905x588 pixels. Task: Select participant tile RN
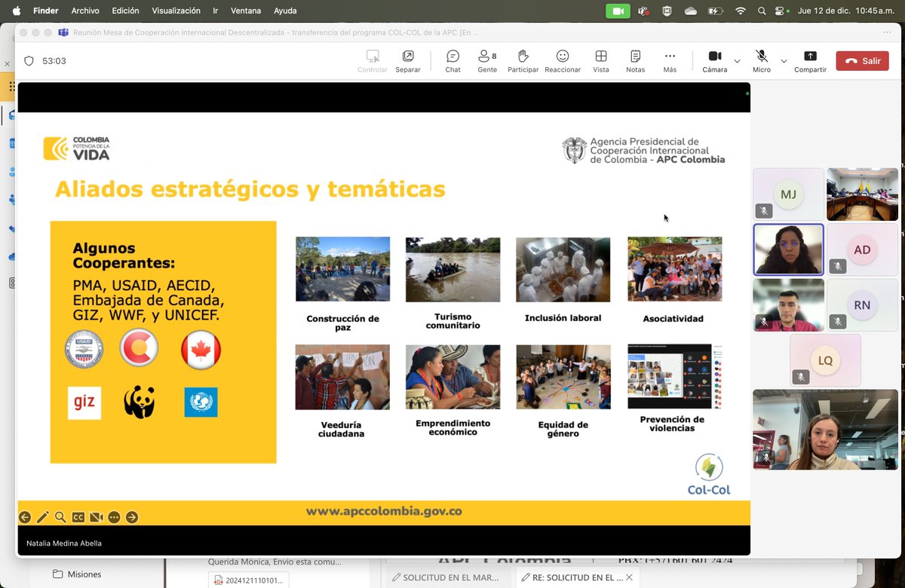tap(862, 305)
